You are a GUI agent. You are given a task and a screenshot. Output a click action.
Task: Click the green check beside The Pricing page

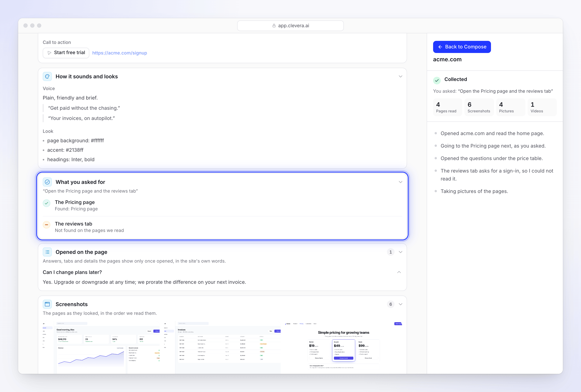tap(47, 203)
